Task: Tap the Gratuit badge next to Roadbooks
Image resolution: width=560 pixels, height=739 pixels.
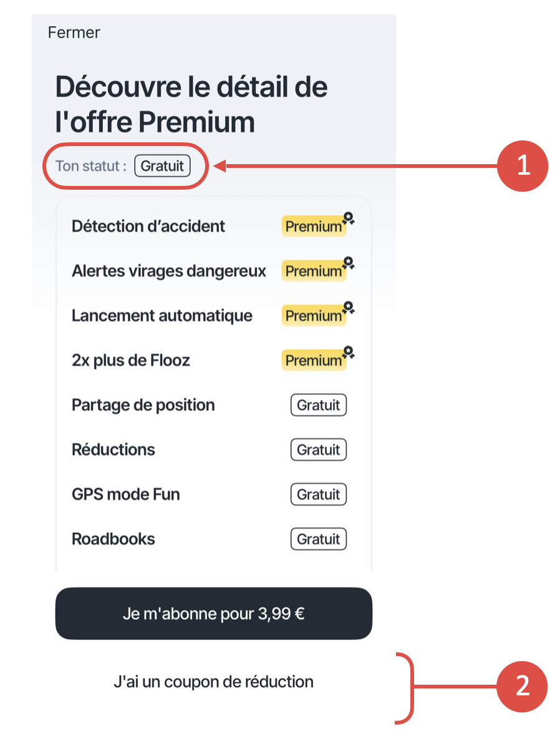Action: pyautogui.click(x=319, y=539)
